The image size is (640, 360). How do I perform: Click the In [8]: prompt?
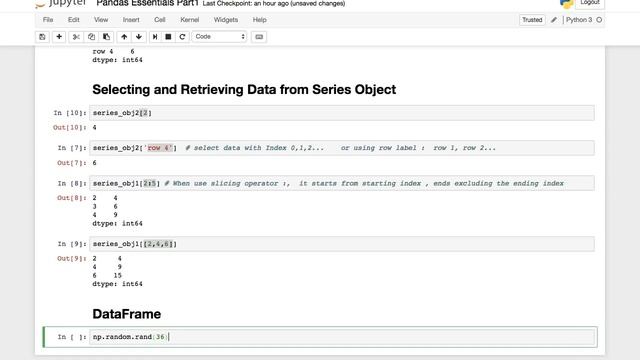72,183
